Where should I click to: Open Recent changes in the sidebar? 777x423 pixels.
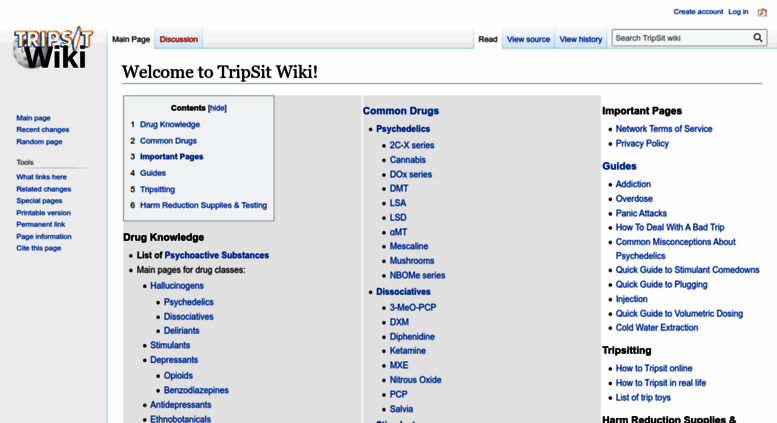click(x=43, y=130)
